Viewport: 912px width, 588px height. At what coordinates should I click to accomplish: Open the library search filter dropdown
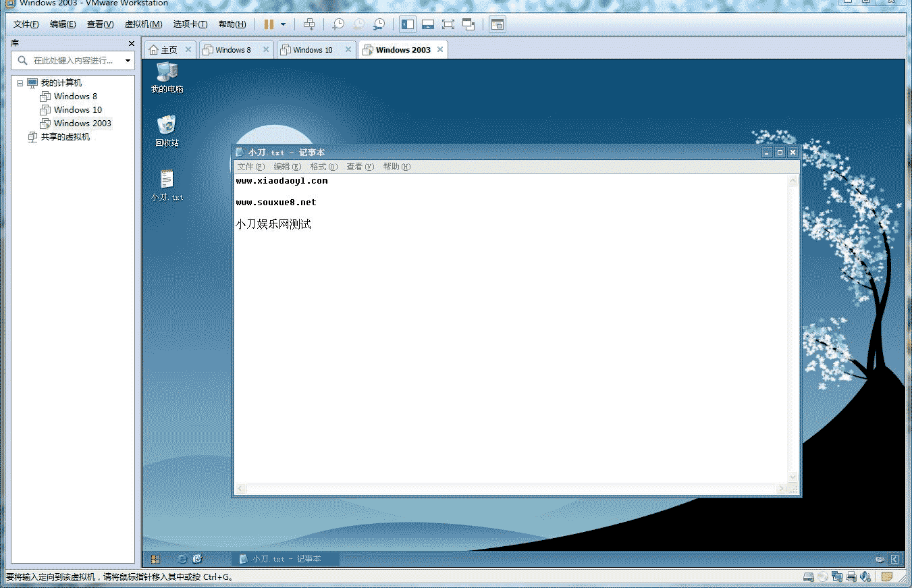pyautogui.click(x=128, y=61)
